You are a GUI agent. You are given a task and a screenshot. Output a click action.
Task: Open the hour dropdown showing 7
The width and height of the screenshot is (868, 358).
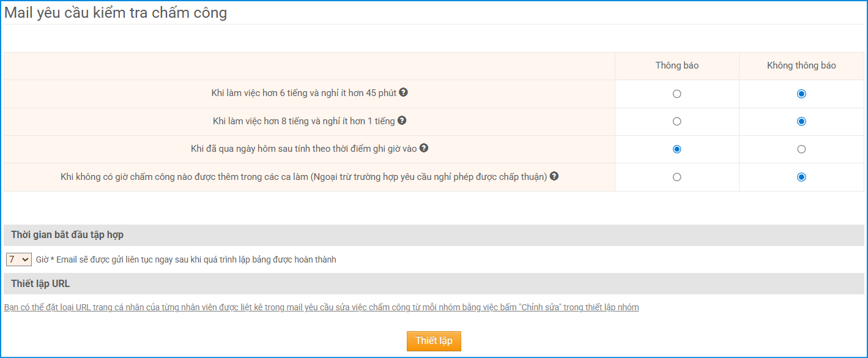[x=18, y=259]
